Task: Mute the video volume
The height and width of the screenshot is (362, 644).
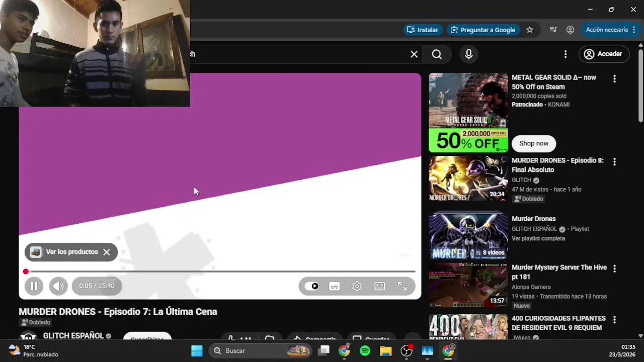Action: click(x=58, y=286)
